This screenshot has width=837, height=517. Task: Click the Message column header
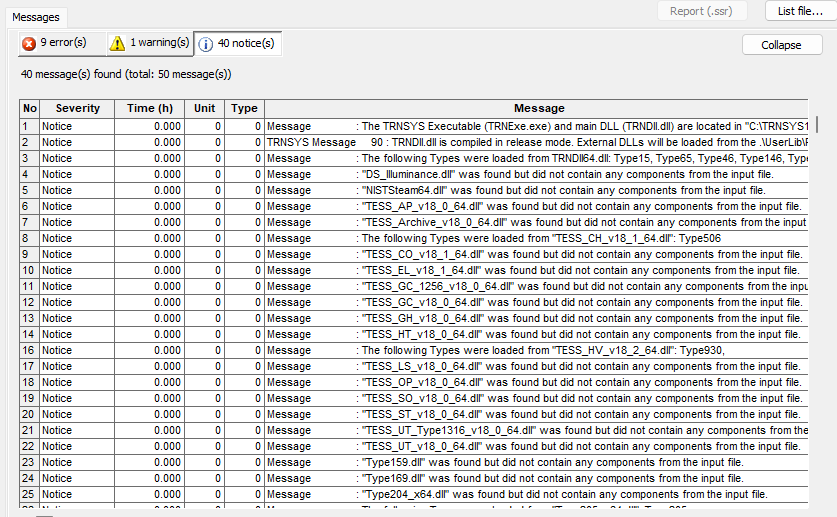point(538,108)
